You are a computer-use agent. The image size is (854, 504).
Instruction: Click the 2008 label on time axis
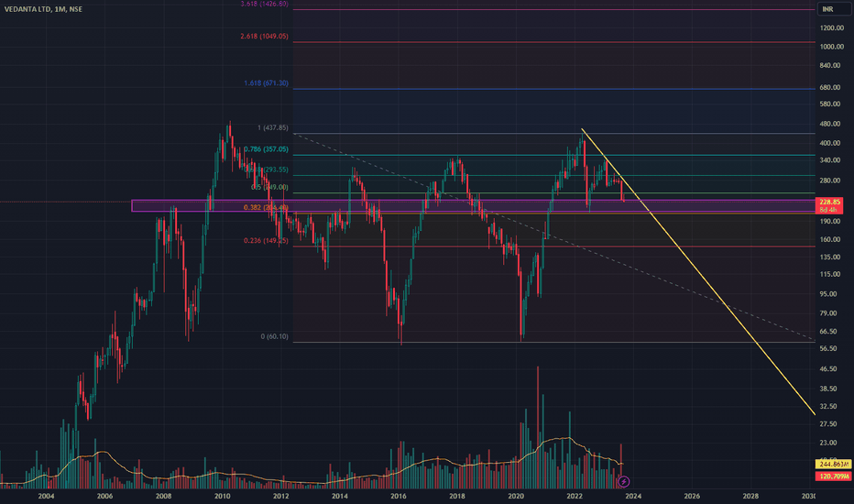pyautogui.click(x=163, y=497)
